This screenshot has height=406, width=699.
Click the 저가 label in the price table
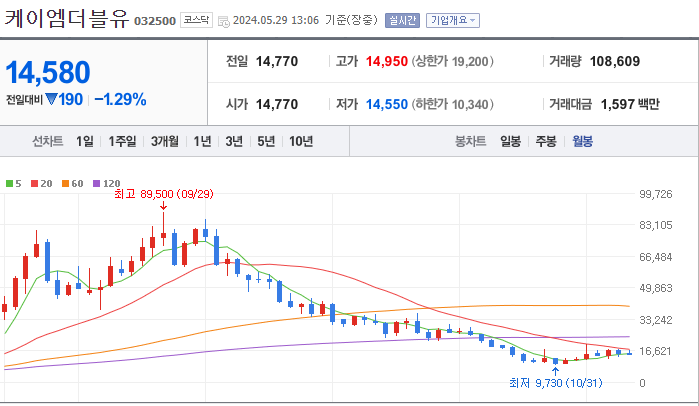[347, 104]
